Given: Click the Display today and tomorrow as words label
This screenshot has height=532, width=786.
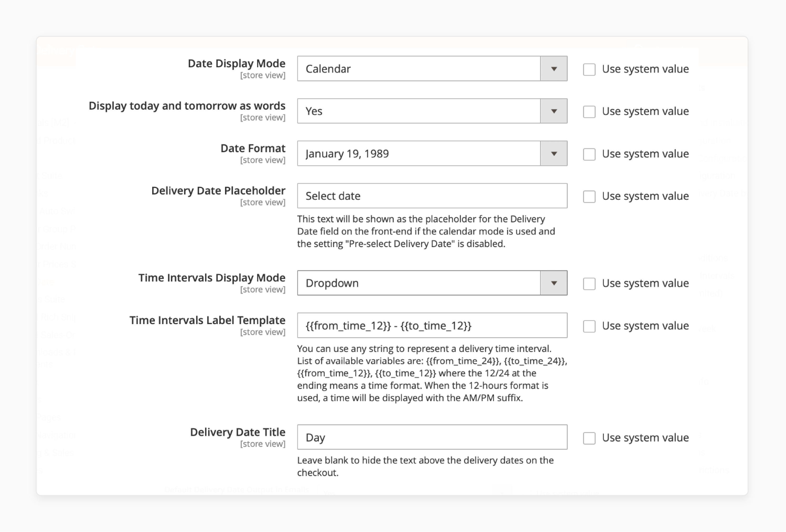Looking at the screenshot, I should (x=187, y=106).
